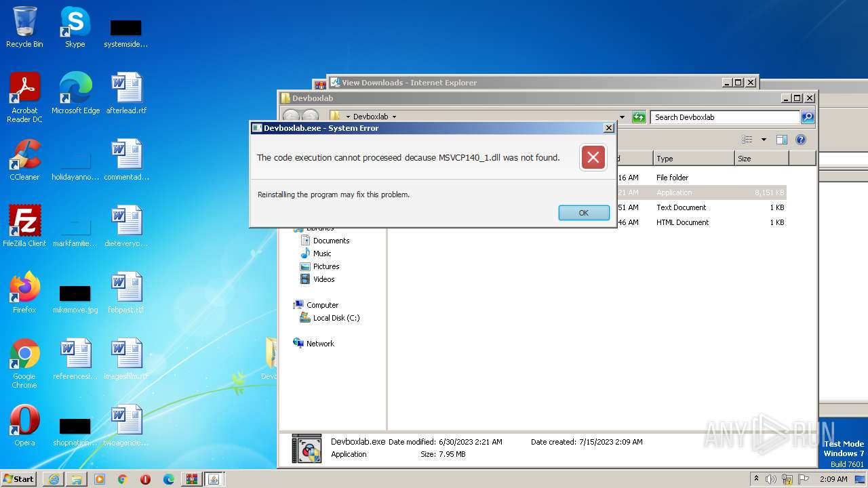
Task: Open the dieteveryo... document on the desktop
Action: tap(126, 226)
